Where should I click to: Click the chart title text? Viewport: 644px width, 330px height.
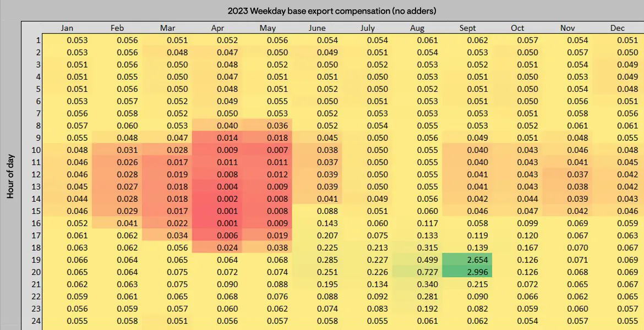tap(332, 11)
